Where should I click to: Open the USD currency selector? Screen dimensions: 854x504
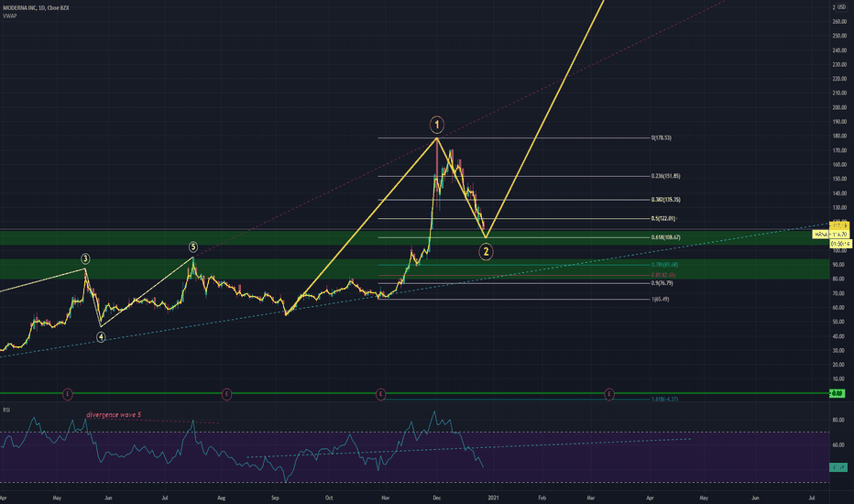pyautogui.click(x=841, y=7)
